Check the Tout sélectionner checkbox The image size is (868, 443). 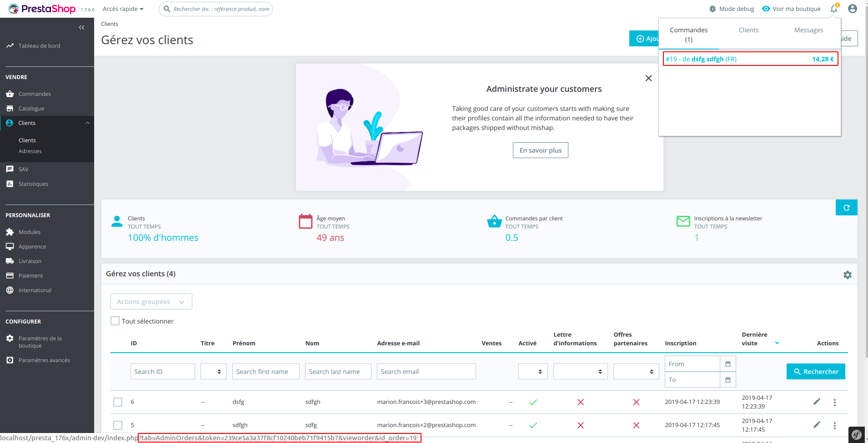coord(115,321)
